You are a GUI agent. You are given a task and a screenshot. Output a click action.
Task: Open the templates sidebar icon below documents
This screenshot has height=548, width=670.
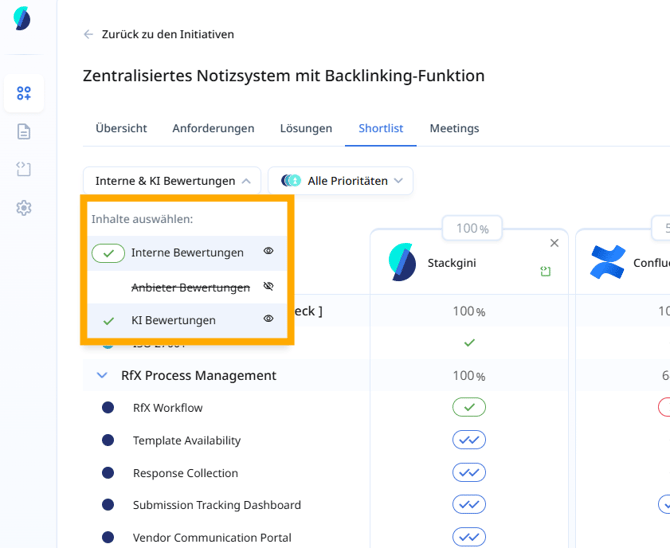click(x=24, y=169)
